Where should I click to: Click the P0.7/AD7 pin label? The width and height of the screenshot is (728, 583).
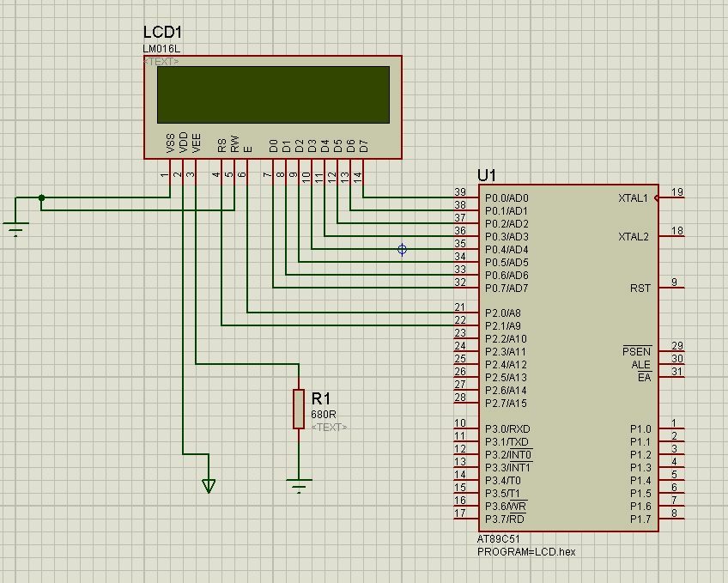tap(507, 288)
